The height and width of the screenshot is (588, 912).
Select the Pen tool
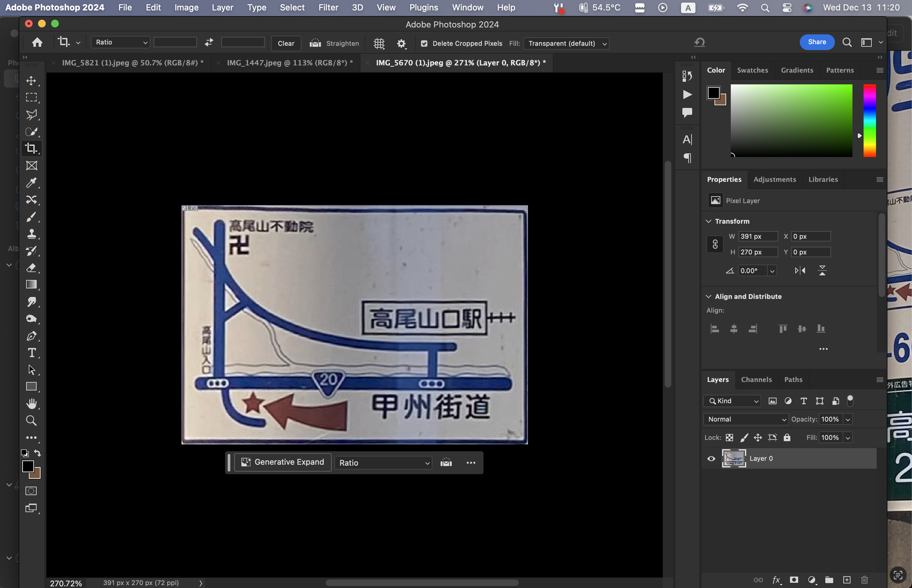click(x=31, y=336)
